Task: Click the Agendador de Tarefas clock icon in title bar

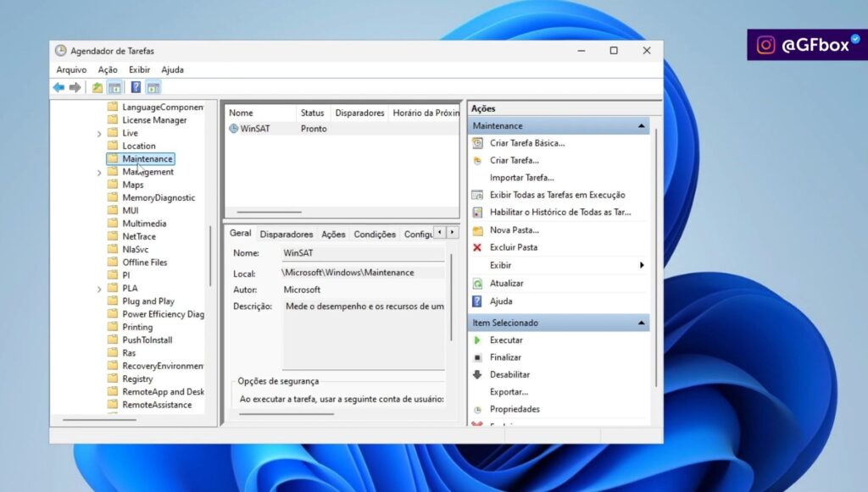Action: (x=60, y=51)
